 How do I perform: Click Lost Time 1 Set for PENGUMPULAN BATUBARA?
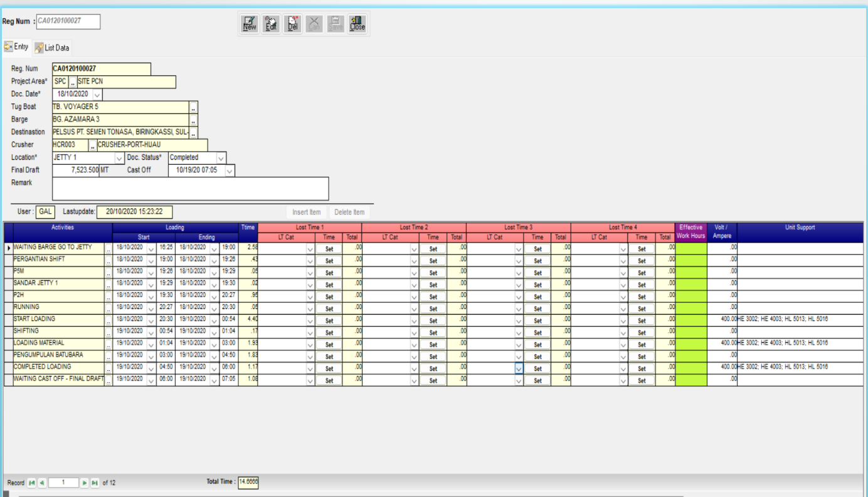pos(329,356)
